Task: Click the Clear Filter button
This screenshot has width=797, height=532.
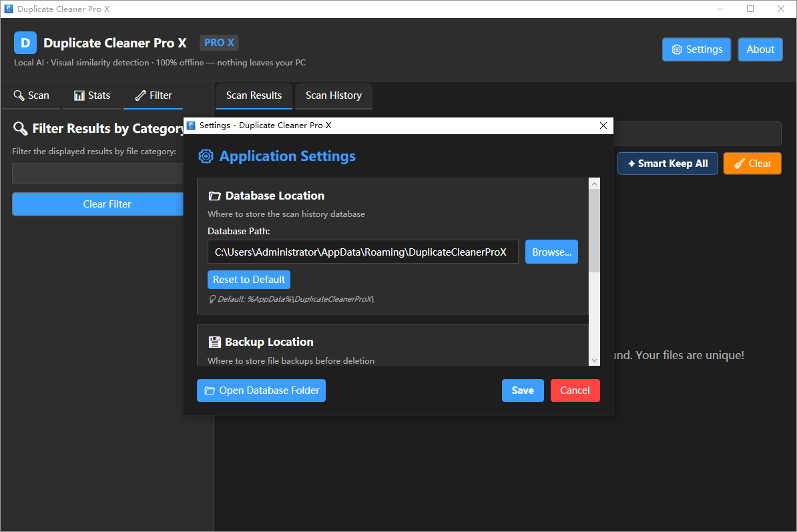Action: click(98, 204)
